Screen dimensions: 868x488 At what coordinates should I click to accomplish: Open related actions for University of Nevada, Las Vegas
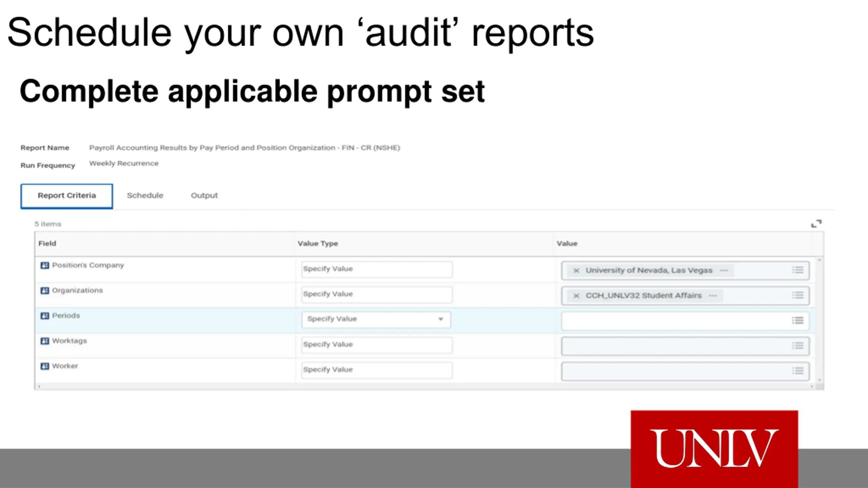point(724,270)
